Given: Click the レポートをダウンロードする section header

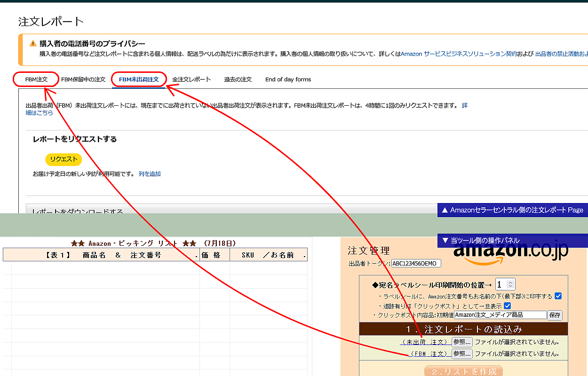Looking at the screenshot, I should point(78,212).
